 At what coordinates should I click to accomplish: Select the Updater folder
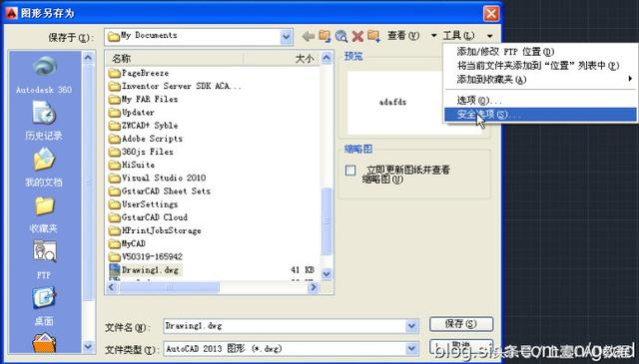coord(131,113)
